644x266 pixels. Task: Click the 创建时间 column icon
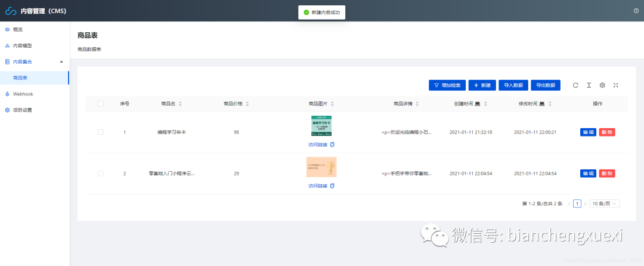click(x=477, y=104)
